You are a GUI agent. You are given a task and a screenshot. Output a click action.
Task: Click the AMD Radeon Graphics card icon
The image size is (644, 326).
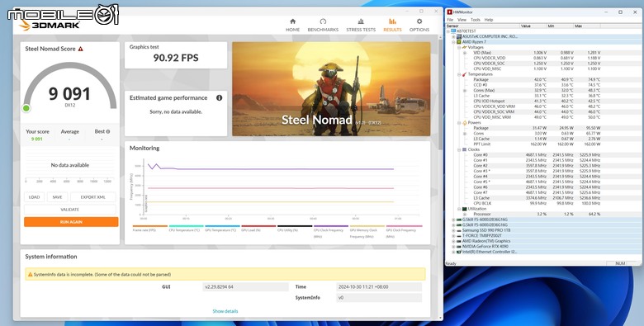coord(459,241)
